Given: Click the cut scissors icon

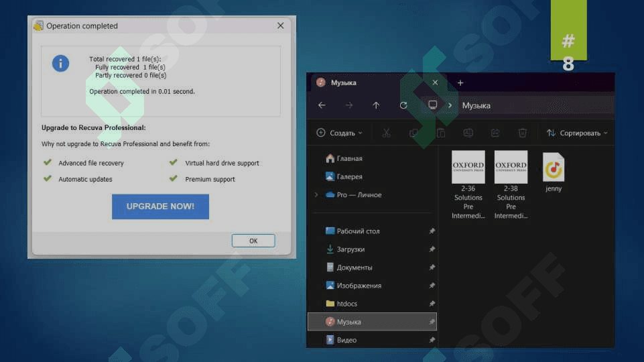Looking at the screenshot, I should click(x=386, y=133).
